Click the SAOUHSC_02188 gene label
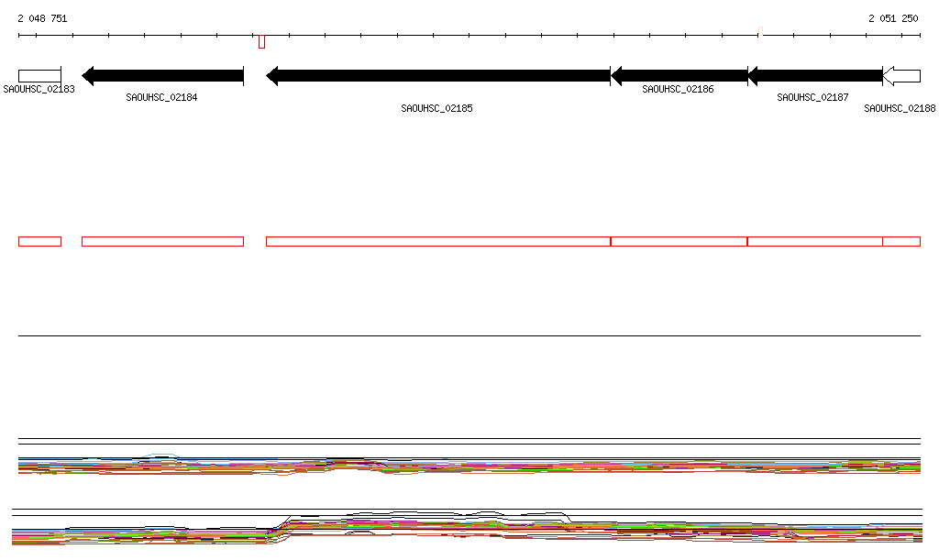Screen dimensions: 939x560 point(900,108)
